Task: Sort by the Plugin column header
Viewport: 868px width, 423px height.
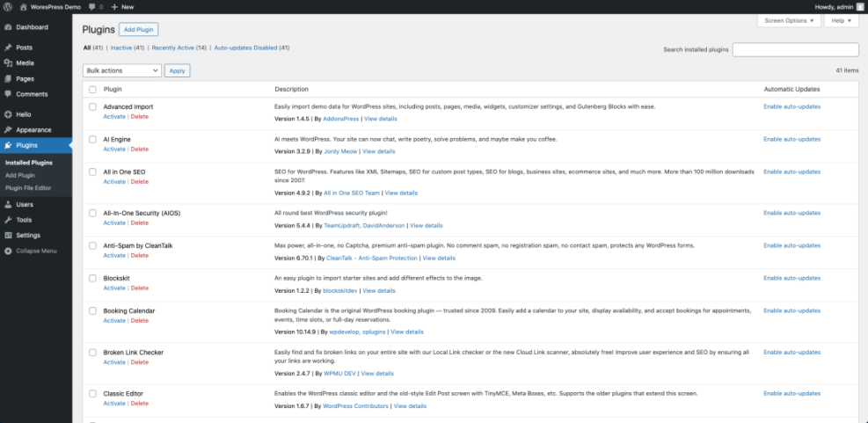Action: [113, 89]
